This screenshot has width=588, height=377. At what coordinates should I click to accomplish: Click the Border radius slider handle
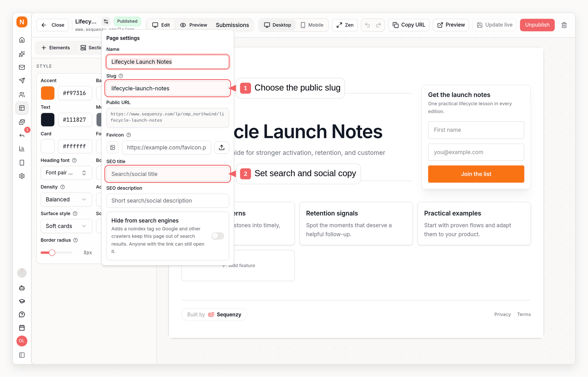pos(52,253)
